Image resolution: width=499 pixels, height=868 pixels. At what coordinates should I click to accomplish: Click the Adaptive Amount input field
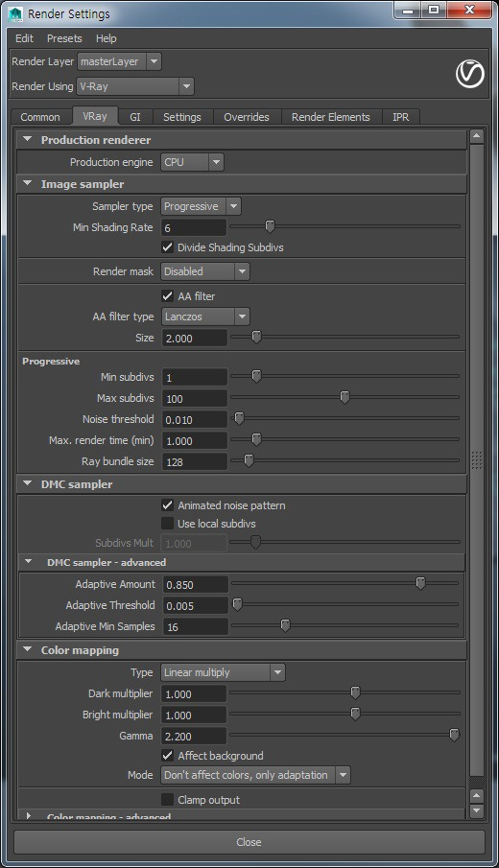coord(196,584)
